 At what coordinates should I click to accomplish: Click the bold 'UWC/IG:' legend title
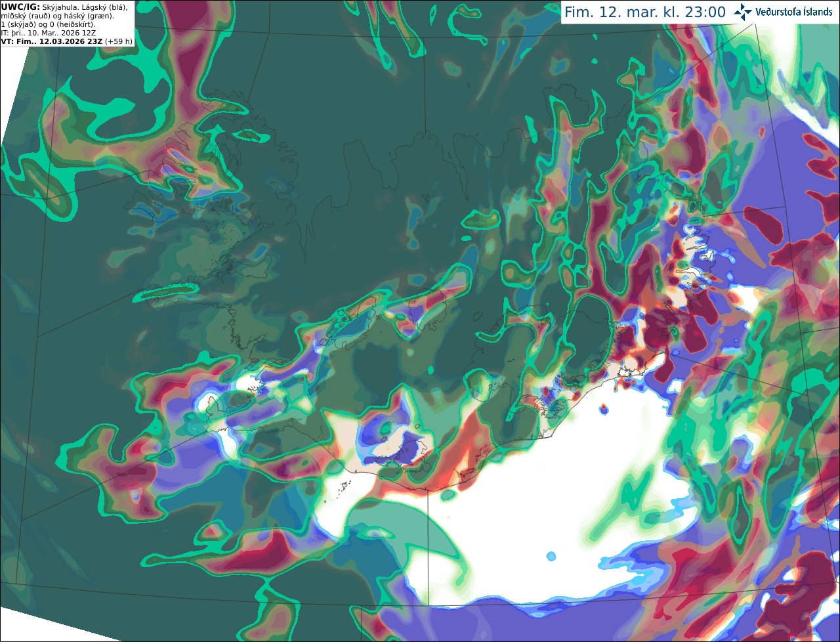pos(20,7)
